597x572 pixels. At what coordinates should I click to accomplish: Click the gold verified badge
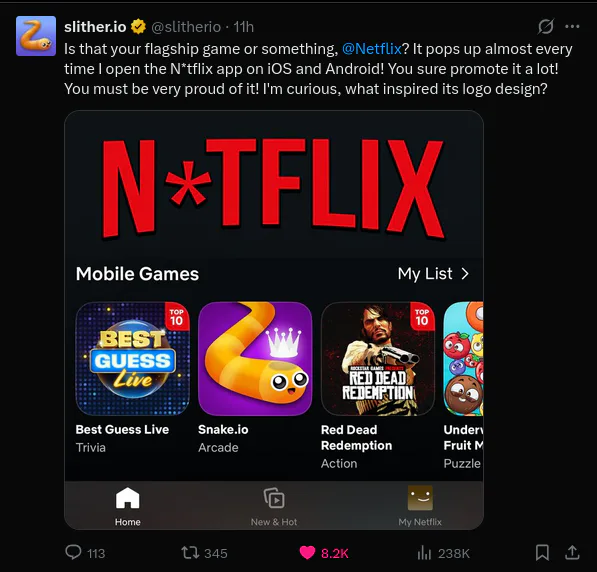138,27
